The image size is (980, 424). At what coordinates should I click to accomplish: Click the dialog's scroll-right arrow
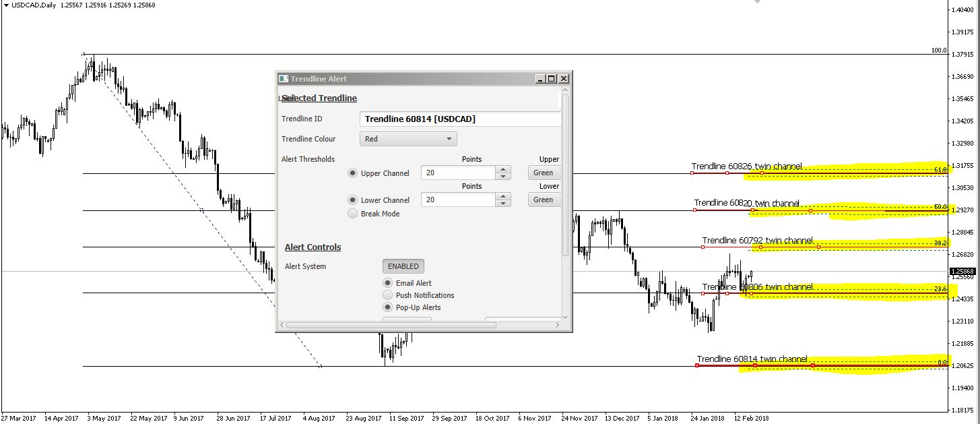(x=557, y=326)
